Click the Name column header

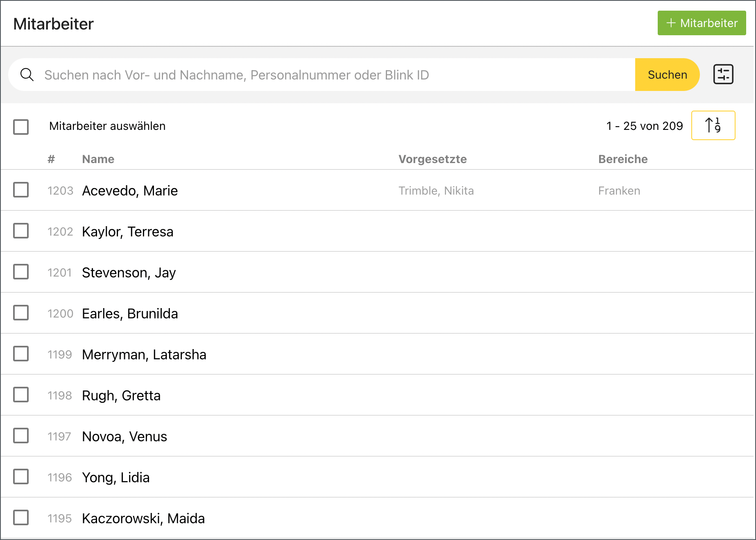pos(98,159)
